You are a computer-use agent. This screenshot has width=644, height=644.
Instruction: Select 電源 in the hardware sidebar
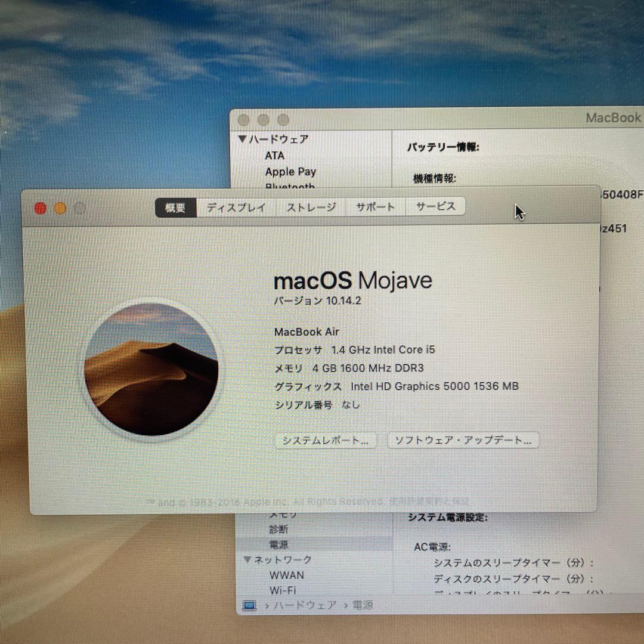pos(278,544)
